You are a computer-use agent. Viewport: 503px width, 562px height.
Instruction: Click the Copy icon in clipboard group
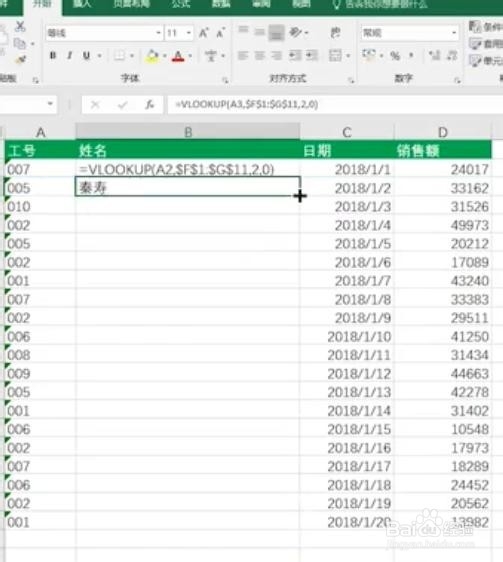(x=20, y=44)
